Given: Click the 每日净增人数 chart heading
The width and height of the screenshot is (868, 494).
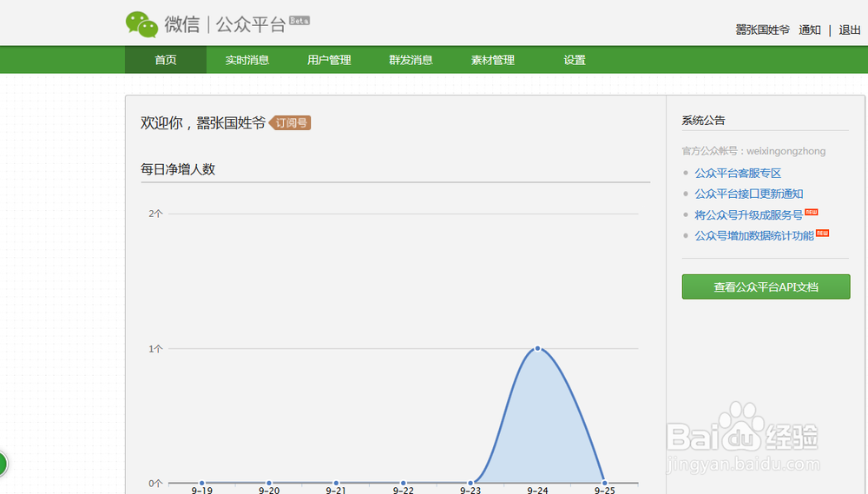Looking at the screenshot, I should [178, 169].
